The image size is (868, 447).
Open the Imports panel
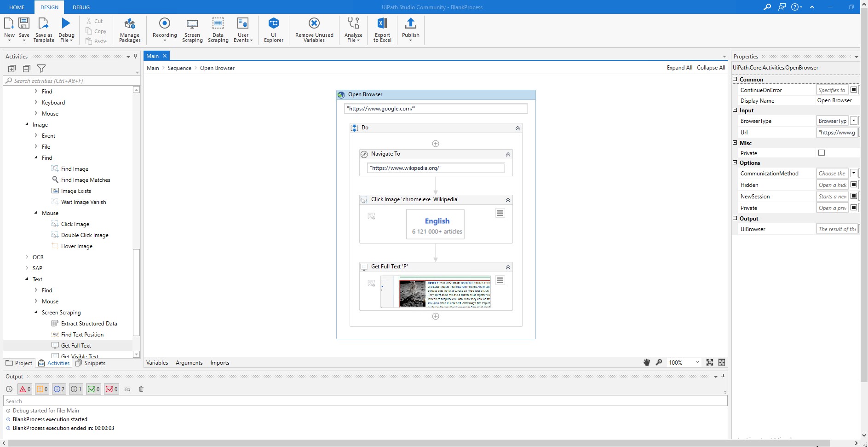pyautogui.click(x=220, y=363)
